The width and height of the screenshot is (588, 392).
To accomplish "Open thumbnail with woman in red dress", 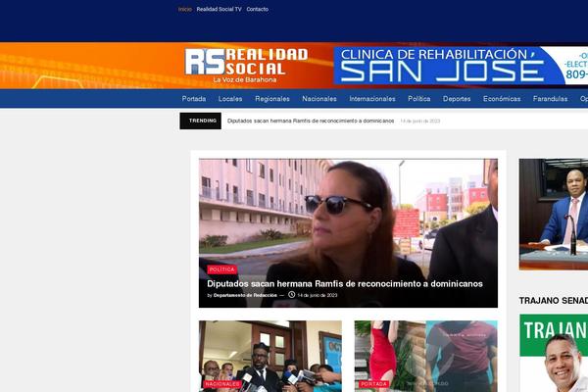I will [x=426, y=356].
